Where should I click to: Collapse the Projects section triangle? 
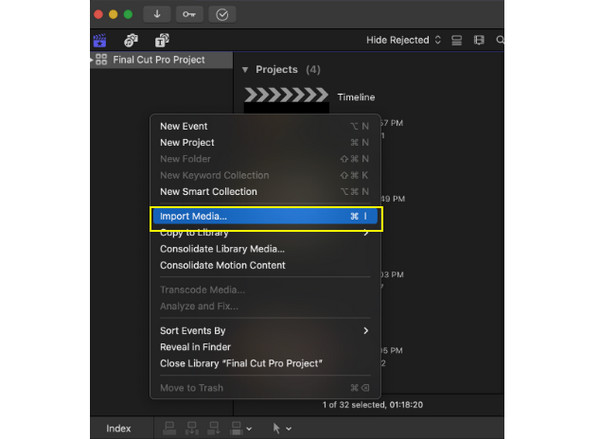coord(245,70)
